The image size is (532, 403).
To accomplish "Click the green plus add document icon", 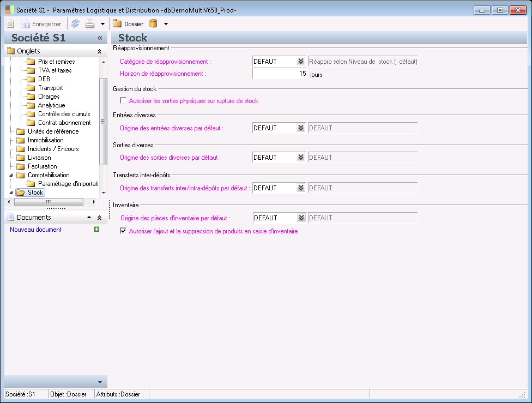I will (x=96, y=230).
